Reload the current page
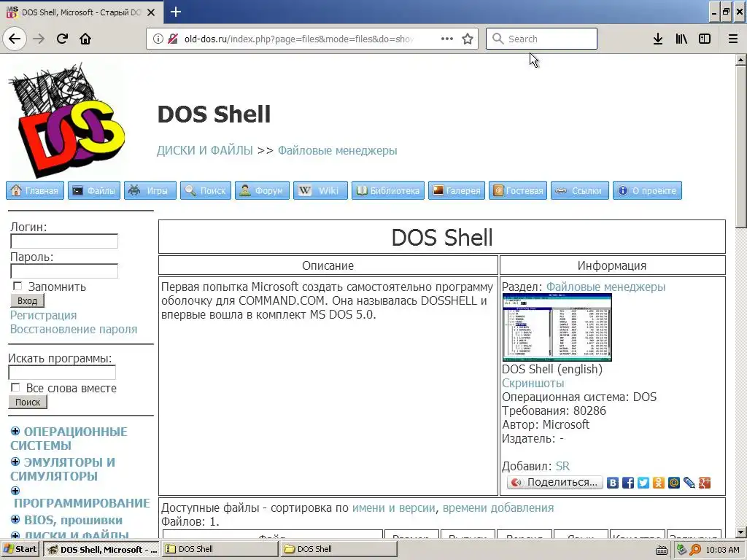 [62, 39]
